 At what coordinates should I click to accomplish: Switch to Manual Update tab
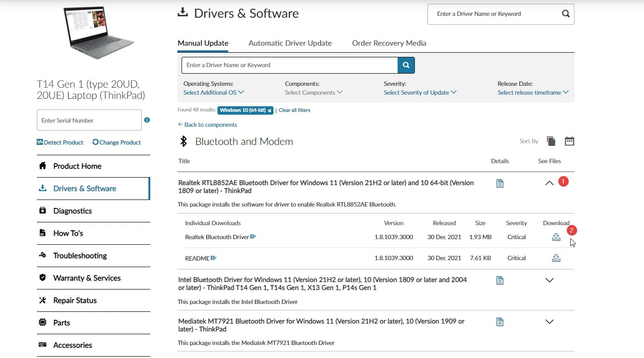click(x=203, y=43)
